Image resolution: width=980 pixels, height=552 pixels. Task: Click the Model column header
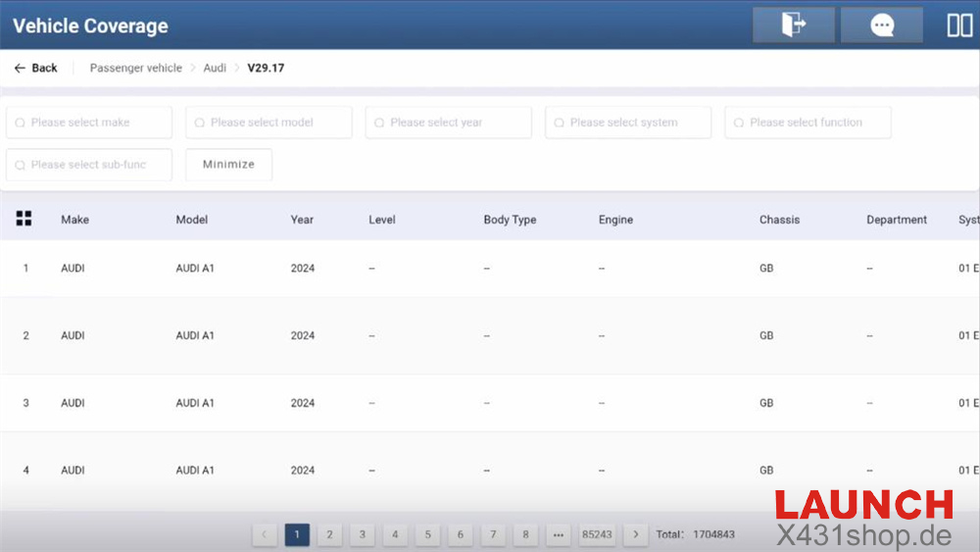[x=192, y=220]
